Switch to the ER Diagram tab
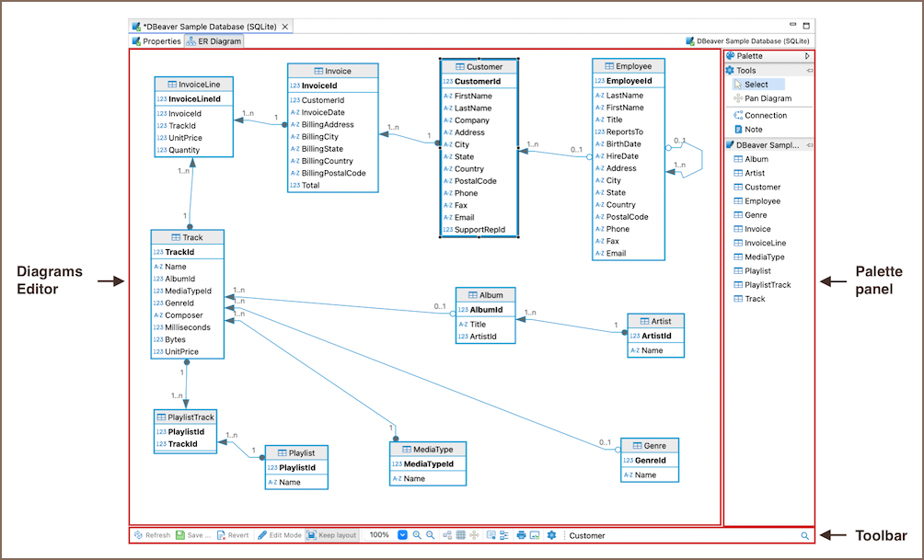Viewport: 924px width, 560px height. pos(214,41)
